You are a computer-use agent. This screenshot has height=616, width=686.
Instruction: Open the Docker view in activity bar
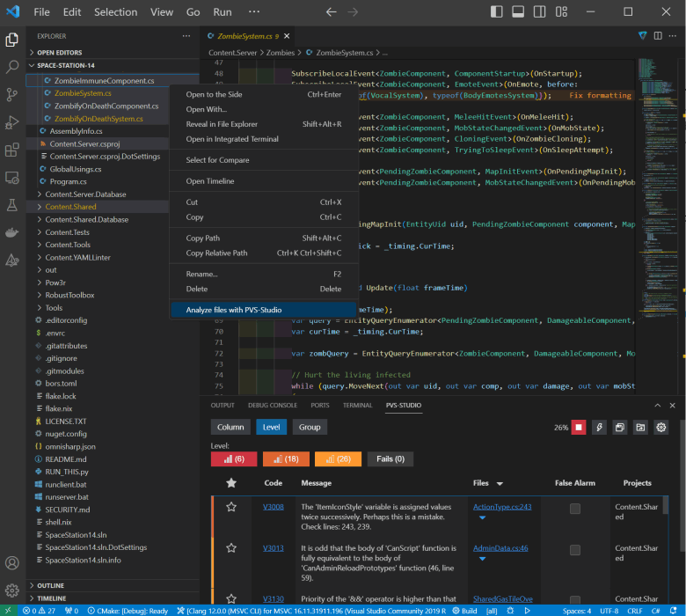point(12,232)
